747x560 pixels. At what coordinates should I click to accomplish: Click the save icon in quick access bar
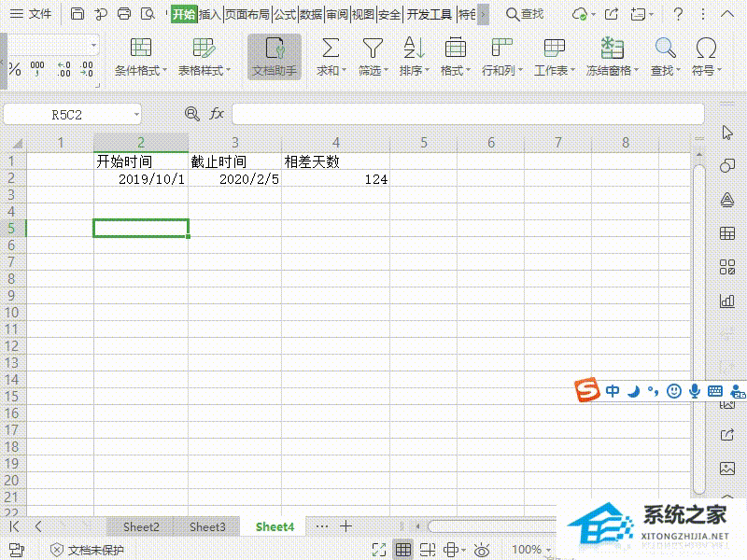point(78,14)
